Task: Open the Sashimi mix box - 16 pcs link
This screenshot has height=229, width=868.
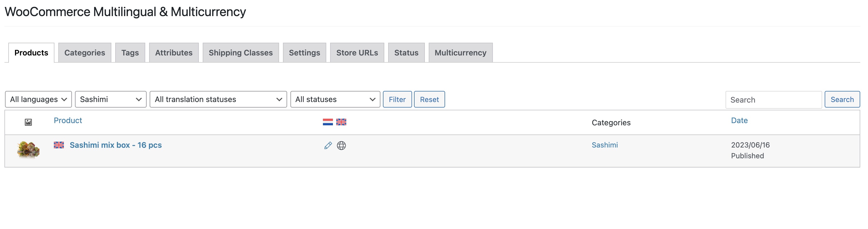Action: point(116,145)
